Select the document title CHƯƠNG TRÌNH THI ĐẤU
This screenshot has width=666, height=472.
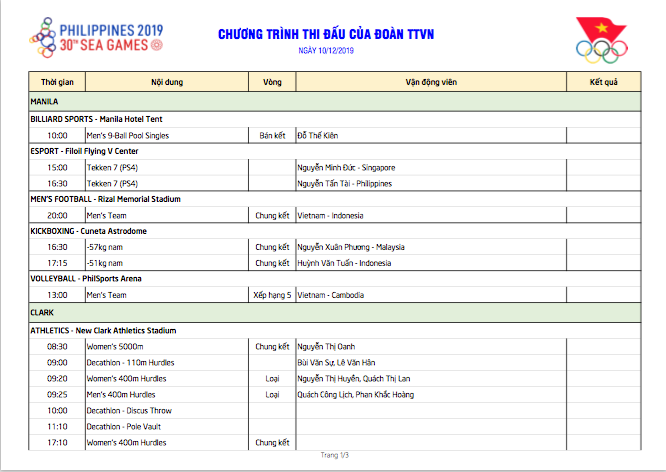pyautogui.click(x=326, y=35)
